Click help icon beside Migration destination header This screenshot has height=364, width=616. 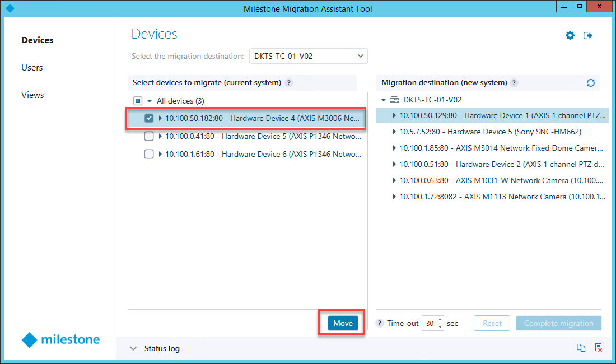[514, 83]
